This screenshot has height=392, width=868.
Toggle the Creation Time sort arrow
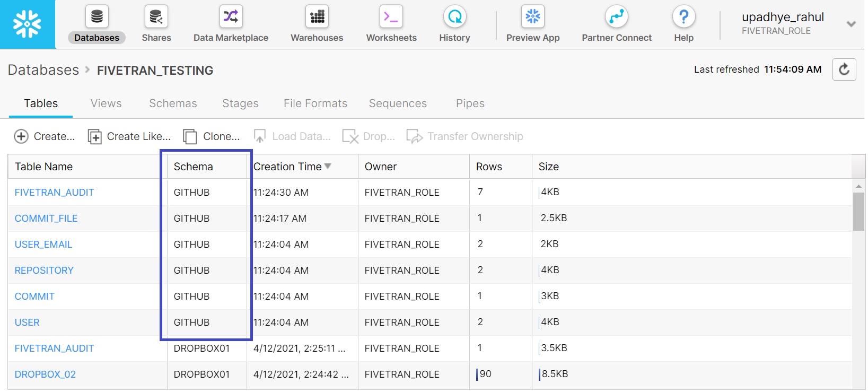[x=328, y=166]
